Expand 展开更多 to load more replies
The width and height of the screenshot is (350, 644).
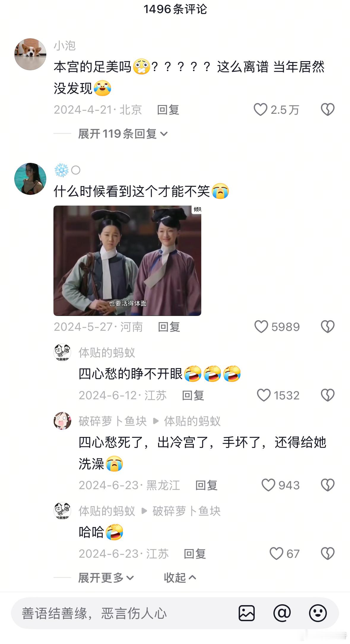106,578
